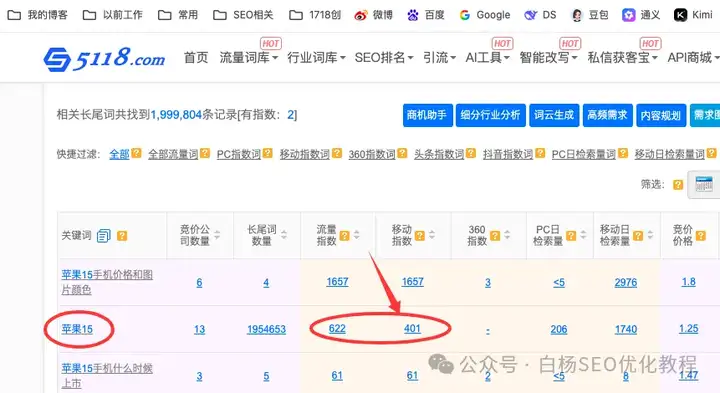Open the 我的博客 bookmark folder

click(38, 15)
